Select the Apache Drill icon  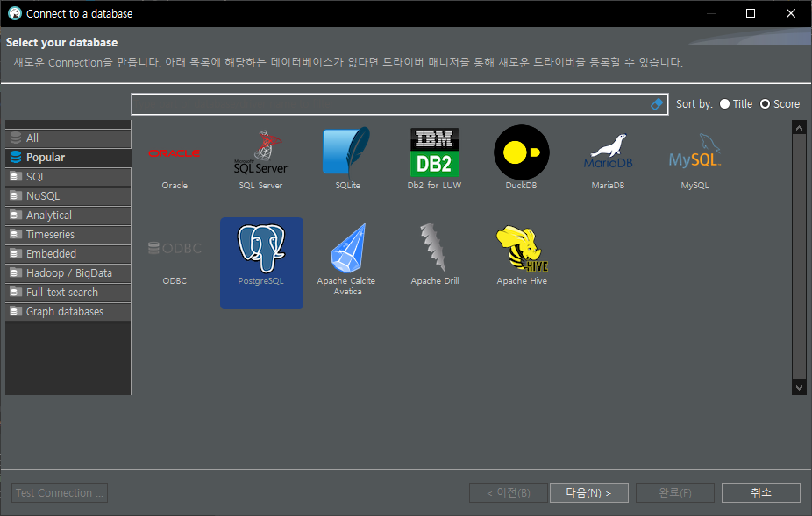tap(433, 247)
